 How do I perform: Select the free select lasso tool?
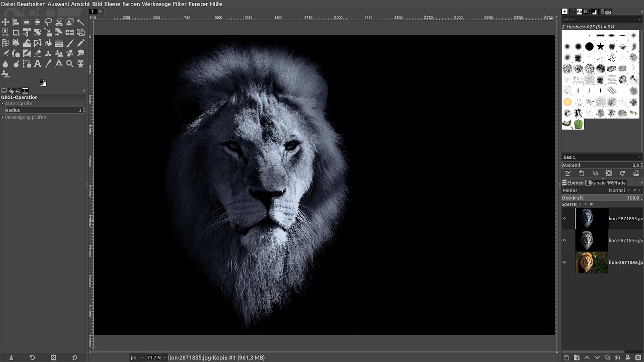48,22
